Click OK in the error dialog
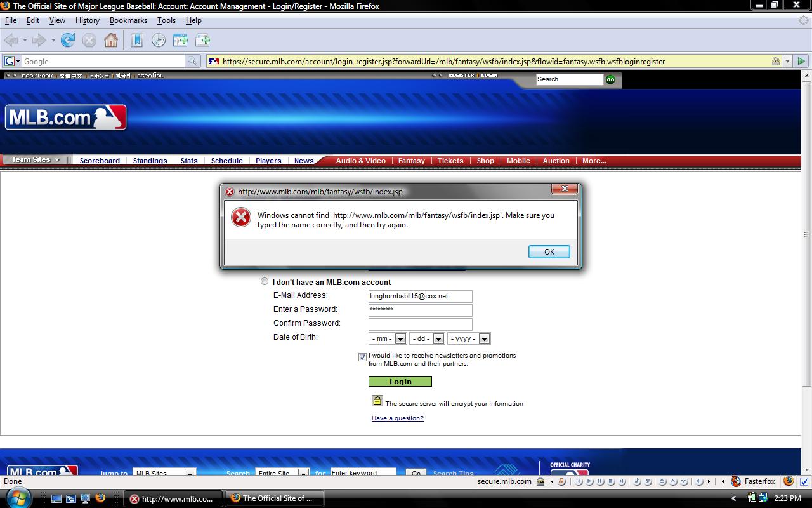The width and height of the screenshot is (812, 508). click(549, 251)
